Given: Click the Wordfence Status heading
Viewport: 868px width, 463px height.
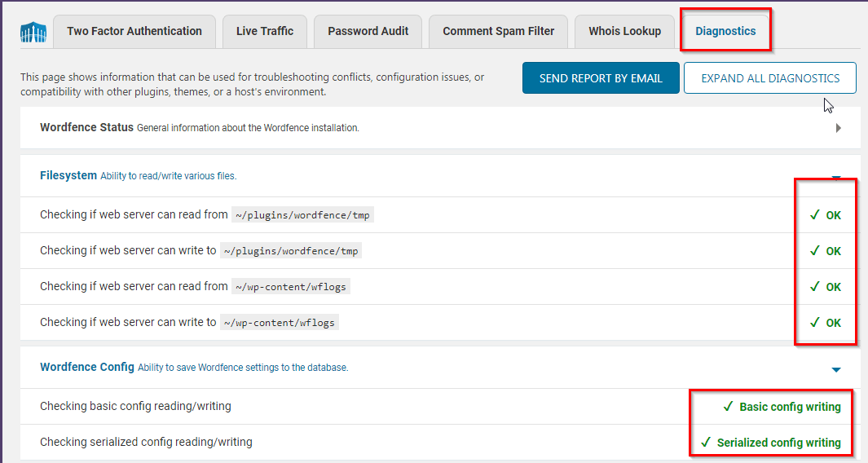Looking at the screenshot, I should click(x=86, y=127).
